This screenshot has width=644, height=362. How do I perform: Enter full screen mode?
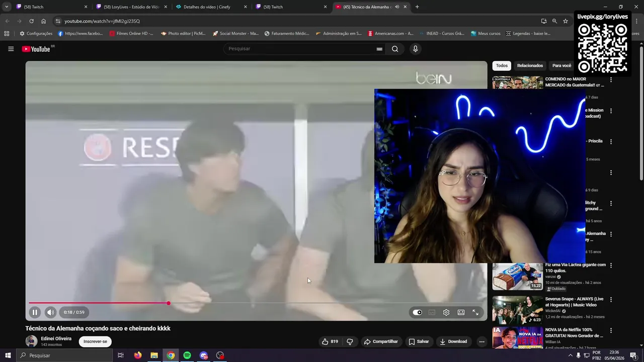tap(475, 312)
